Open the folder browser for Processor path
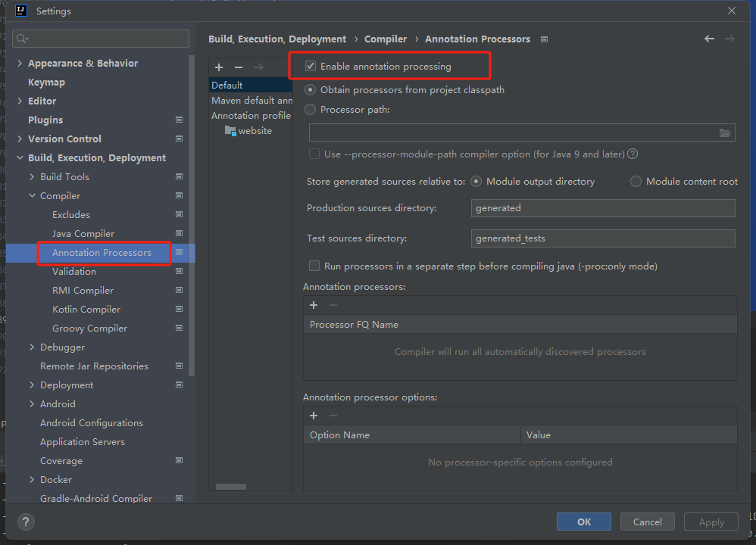 725,132
